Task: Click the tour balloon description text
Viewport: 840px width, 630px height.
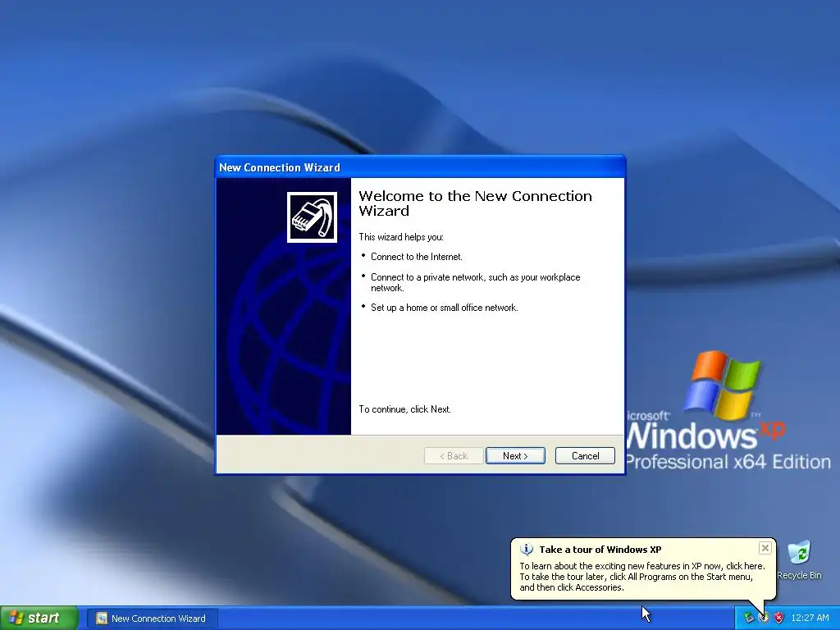Action: tap(641, 577)
